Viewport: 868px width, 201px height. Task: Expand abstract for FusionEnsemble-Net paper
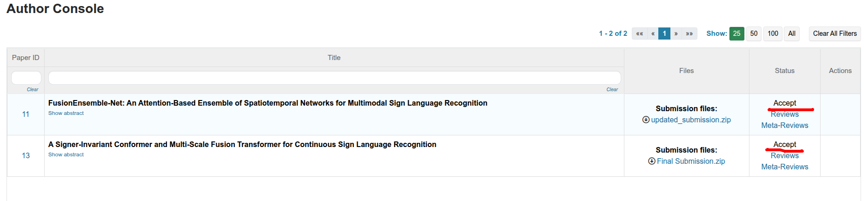(66, 113)
